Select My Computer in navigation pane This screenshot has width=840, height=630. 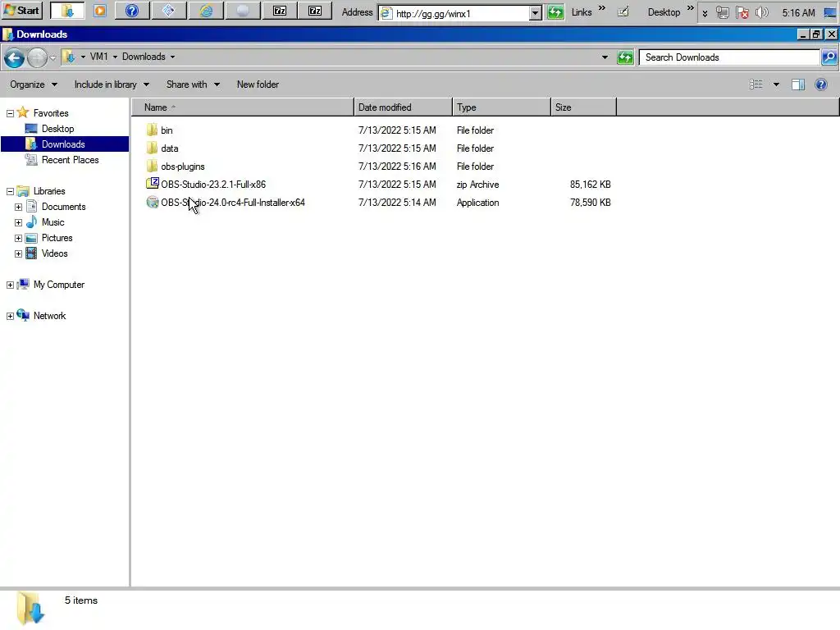click(x=59, y=285)
